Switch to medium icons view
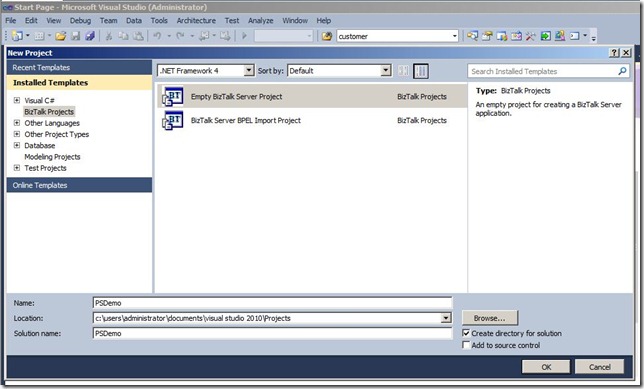This screenshot has width=644, height=389. pos(403,71)
